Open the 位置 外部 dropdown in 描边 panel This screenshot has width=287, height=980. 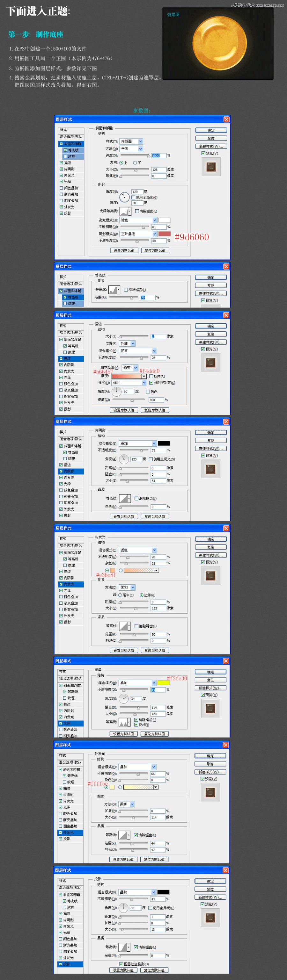point(127,343)
